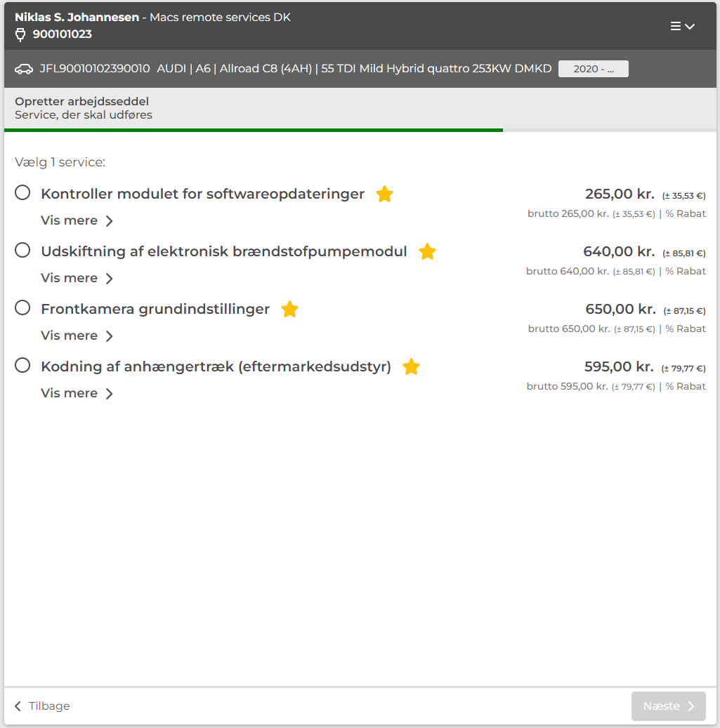
Task: Expand Vis mere under Kodning af anhængertræk
Action: tap(77, 393)
